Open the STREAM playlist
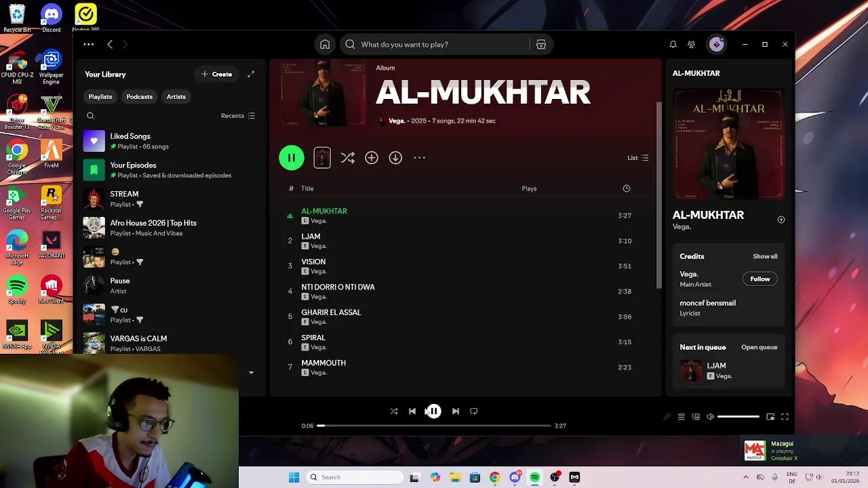This screenshot has height=488, width=868. pos(170,199)
